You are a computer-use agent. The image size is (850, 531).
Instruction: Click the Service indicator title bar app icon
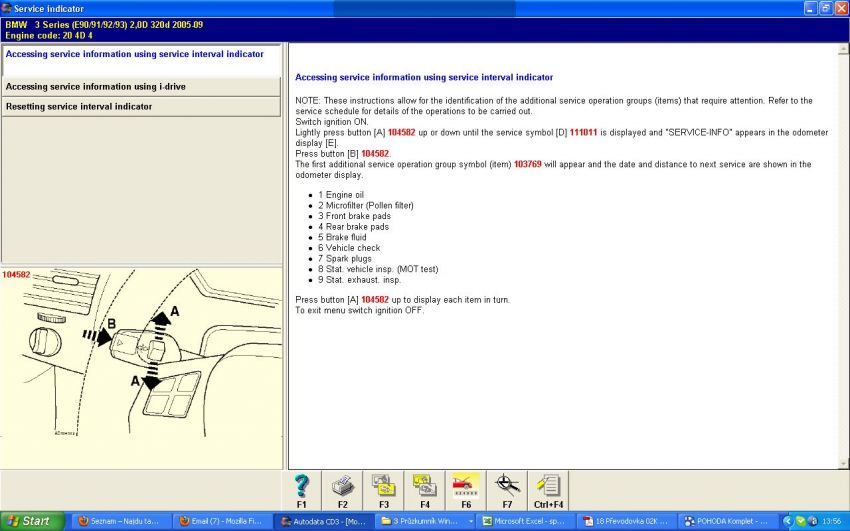7,8
